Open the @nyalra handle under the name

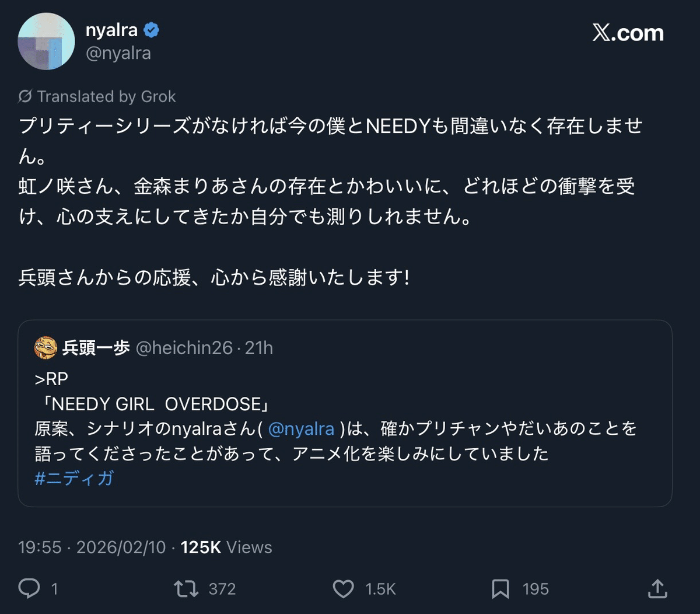(x=118, y=53)
